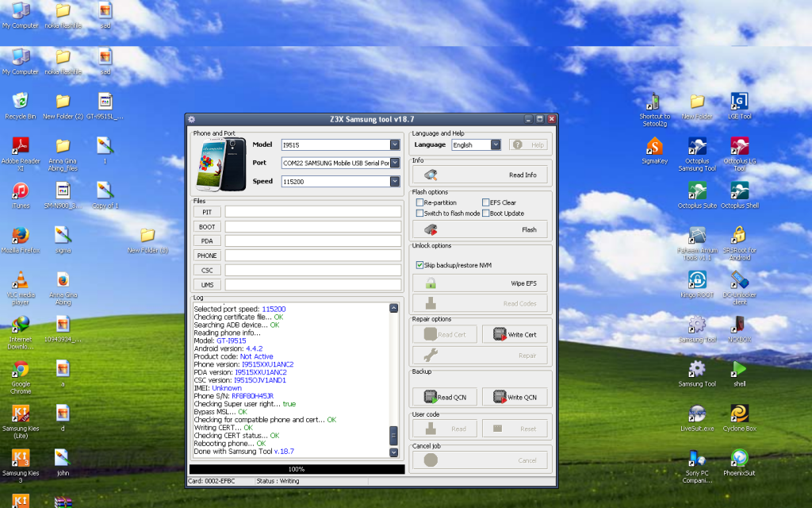This screenshot has width=812, height=508.
Task: Select the Sony PC Companion desktop icon
Action: 697,466
